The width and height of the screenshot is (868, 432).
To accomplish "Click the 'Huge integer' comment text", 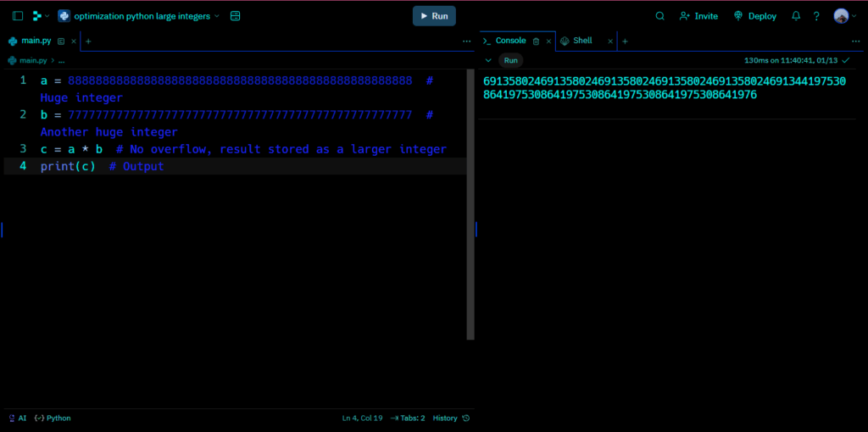I will click(81, 98).
